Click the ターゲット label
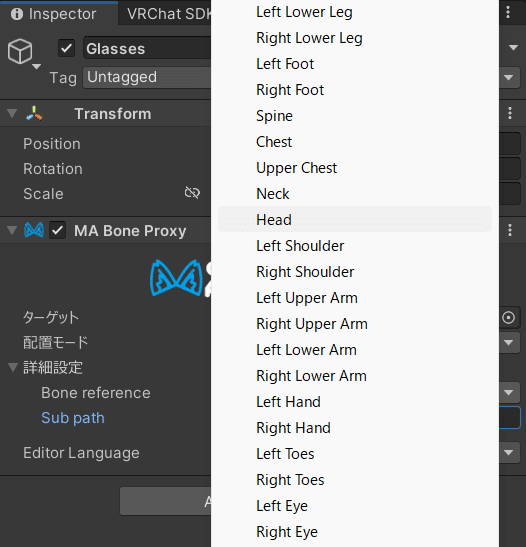The width and height of the screenshot is (526, 547). click(x=51, y=317)
